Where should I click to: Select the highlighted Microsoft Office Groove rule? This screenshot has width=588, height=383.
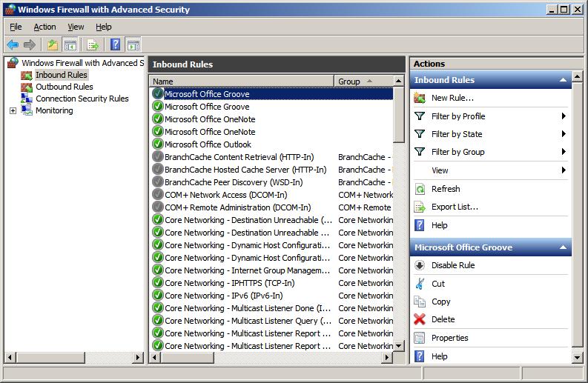coord(272,94)
